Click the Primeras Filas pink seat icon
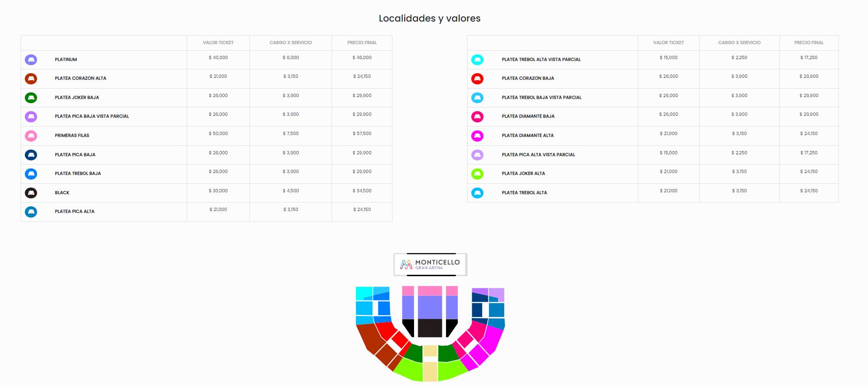Viewport: 868px width, 385px height. tap(31, 136)
